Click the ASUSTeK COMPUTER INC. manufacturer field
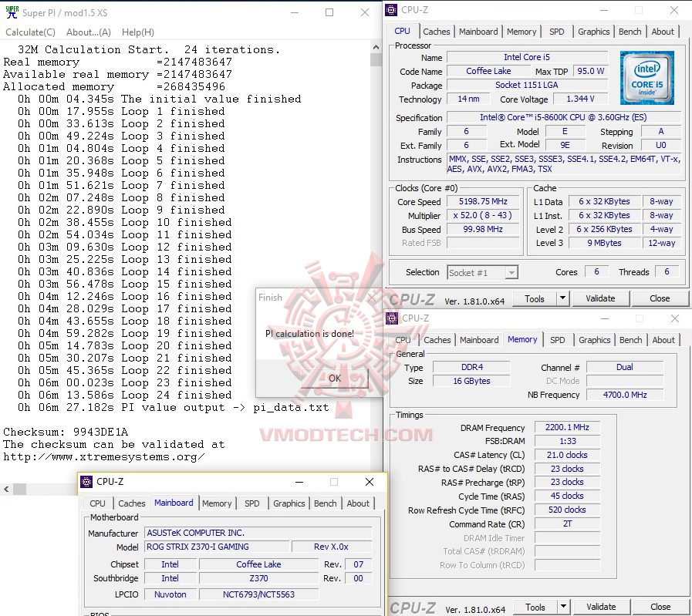The image size is (692, 616). 258,533
